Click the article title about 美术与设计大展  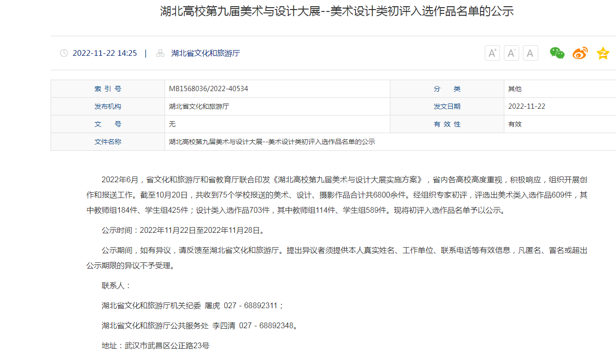(x=337, y=12)
